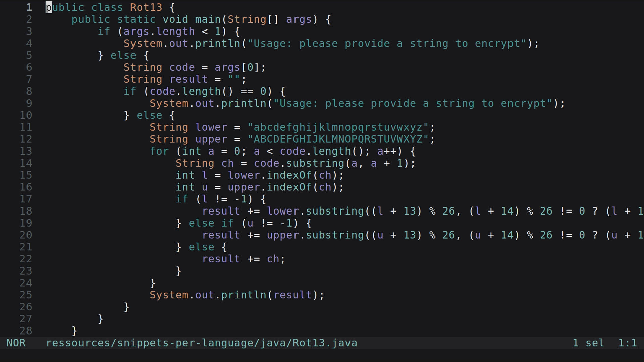The image size is (644, 362).
Task: Click the 1:1 cursor position indicator
Action: click(628, 343)
